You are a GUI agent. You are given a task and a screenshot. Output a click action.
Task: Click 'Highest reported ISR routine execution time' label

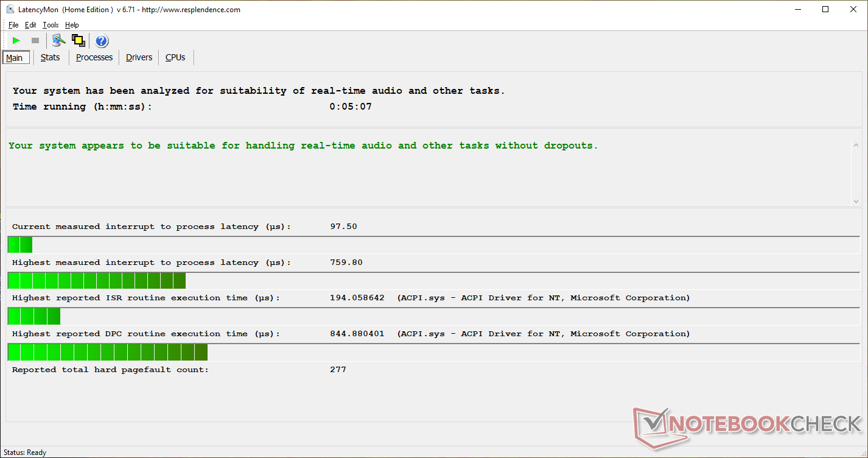pos(146,298)
